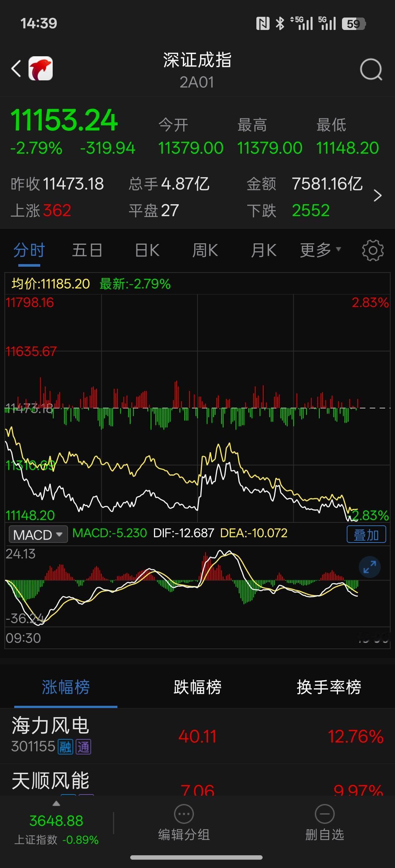Screen dimensions: 395x868
Task: Open the search magnifier icon
Action: pos(371,69)
